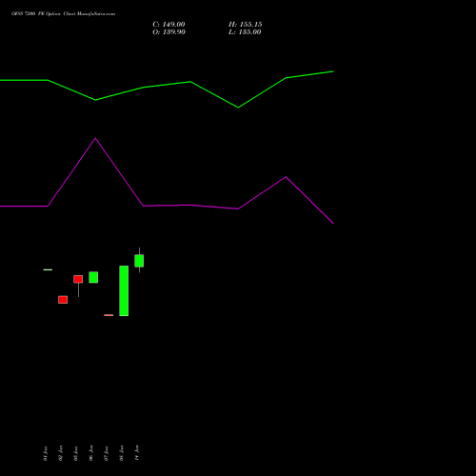
Task: Click the lowest small red candle body
Action: click(x=63, y=300)
